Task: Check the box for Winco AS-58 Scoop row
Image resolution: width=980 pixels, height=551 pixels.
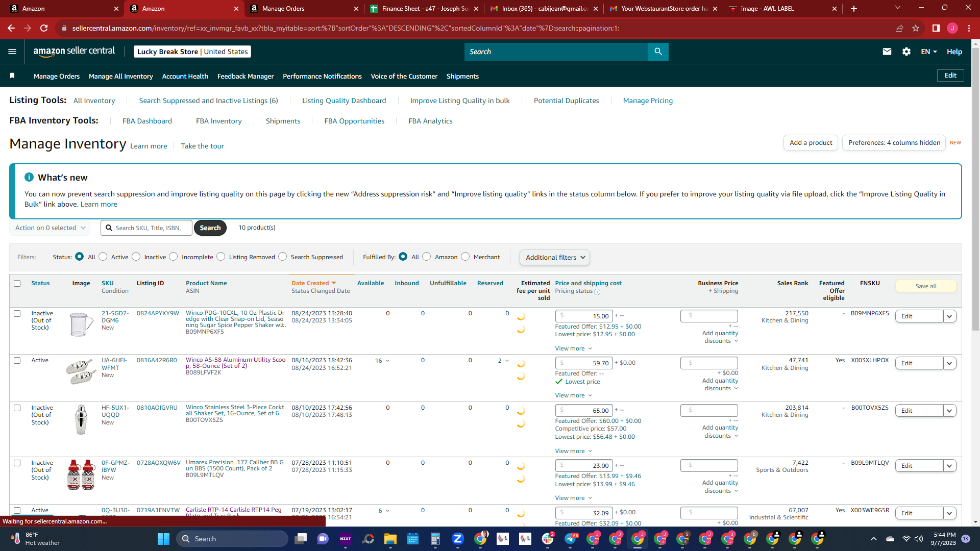Action: click(x=17, y=360)
